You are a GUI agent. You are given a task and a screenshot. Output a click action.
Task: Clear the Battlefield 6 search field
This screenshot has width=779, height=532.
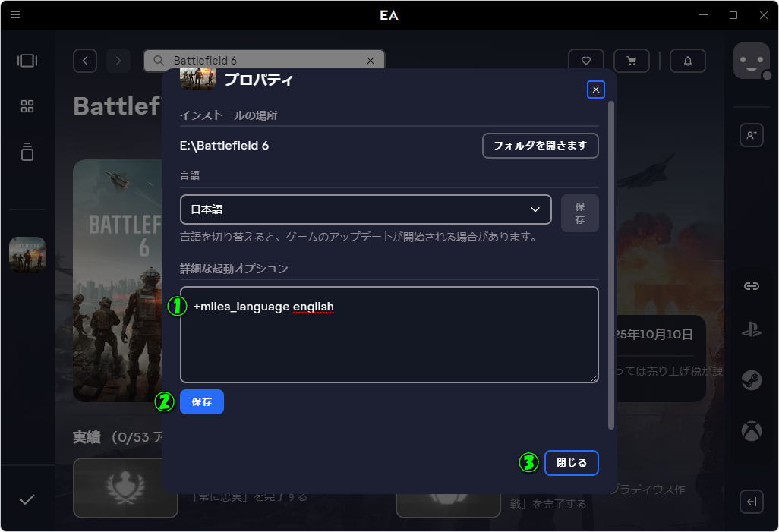pyautogui.click(x=371, y=61)
